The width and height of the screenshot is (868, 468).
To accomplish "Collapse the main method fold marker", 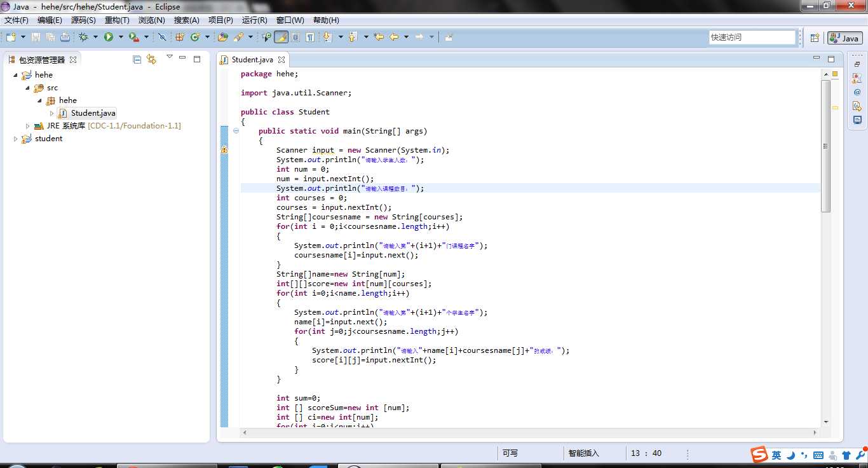I will pos(236,131).
